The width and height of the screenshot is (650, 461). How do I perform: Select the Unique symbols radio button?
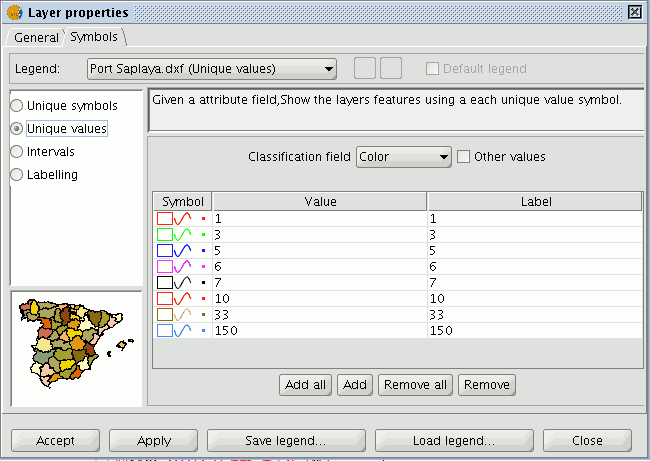tap(17, 106)
